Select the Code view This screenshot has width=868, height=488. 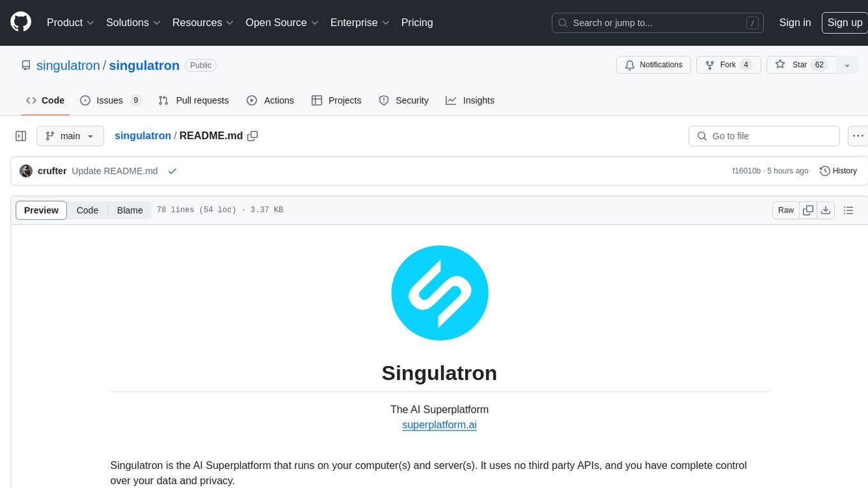87,210
